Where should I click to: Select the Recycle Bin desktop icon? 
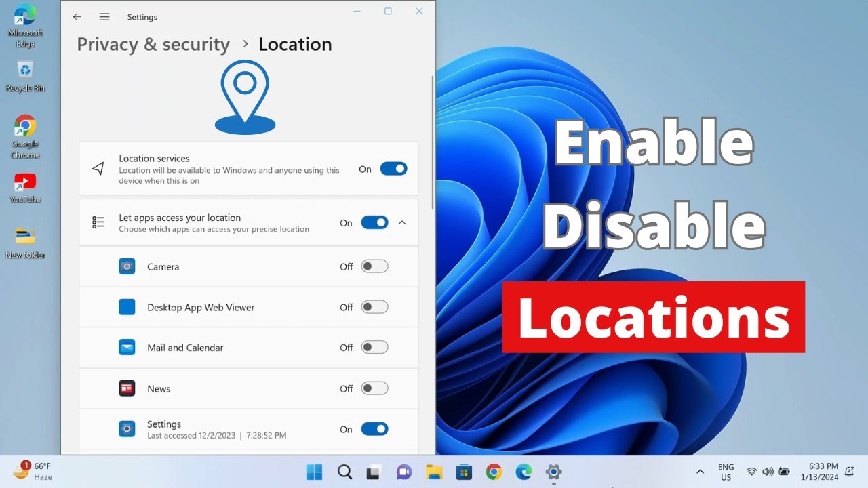click(25, 76)
